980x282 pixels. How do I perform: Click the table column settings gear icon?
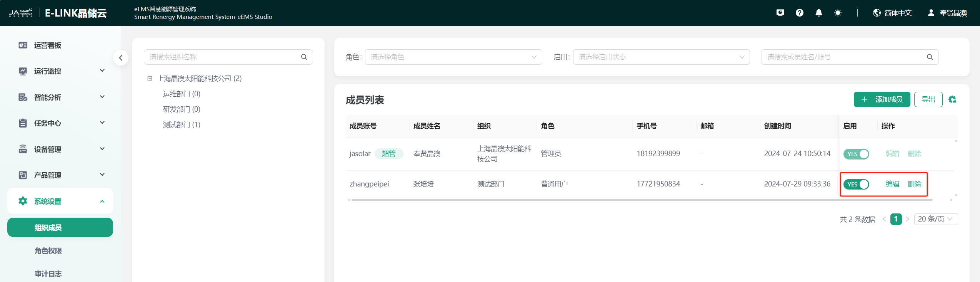click(x=952, y=100)
